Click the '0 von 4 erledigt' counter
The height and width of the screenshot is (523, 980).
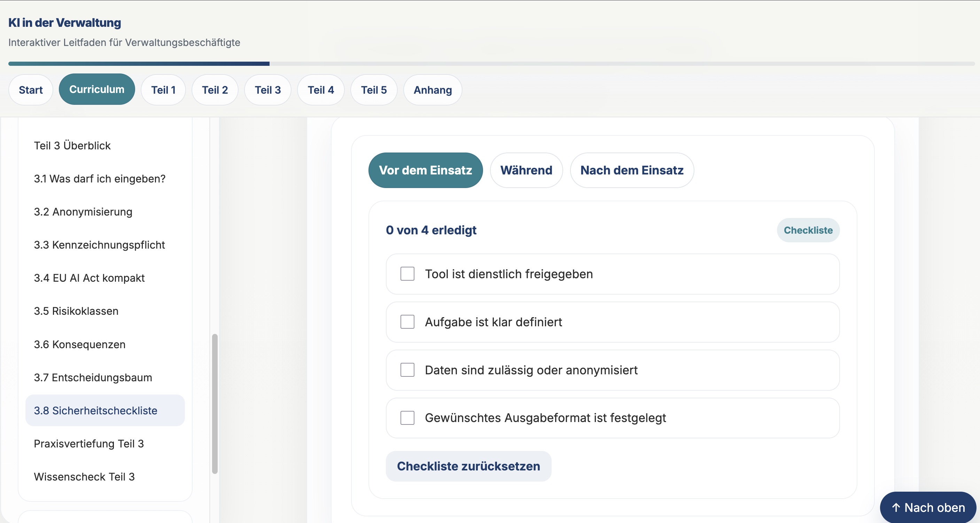coord(431,230)
